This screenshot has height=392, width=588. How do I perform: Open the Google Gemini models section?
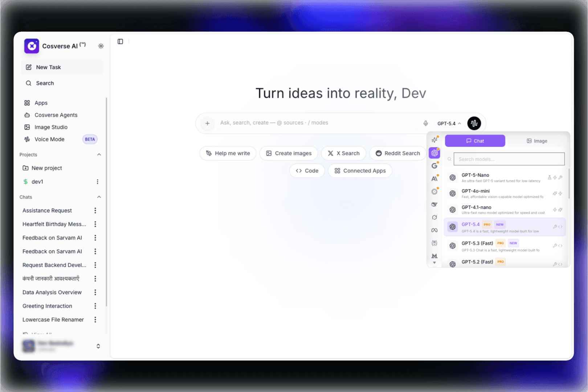pos(434,166)
